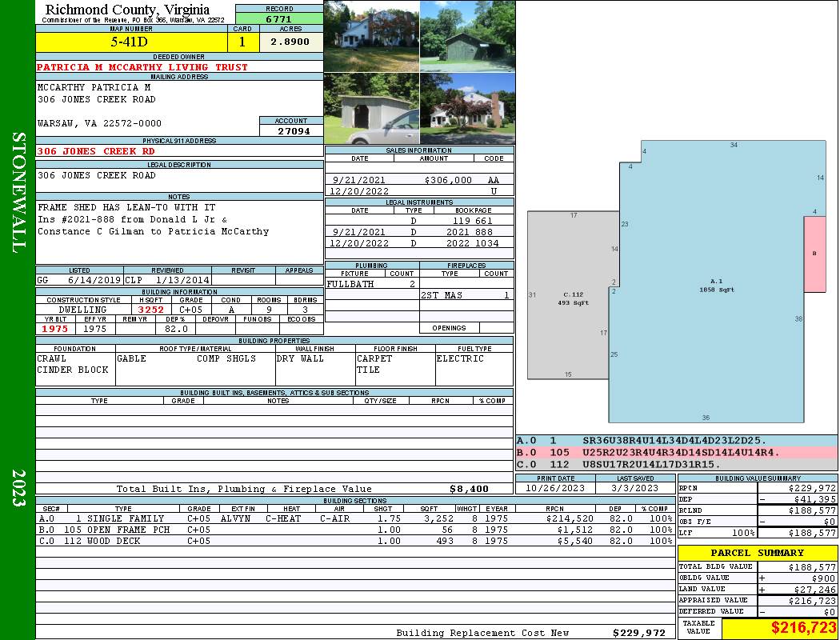Screen dimensions: 840x640
Task: Open the green barn photo thumbnail
Action: (x=467, y=37)
